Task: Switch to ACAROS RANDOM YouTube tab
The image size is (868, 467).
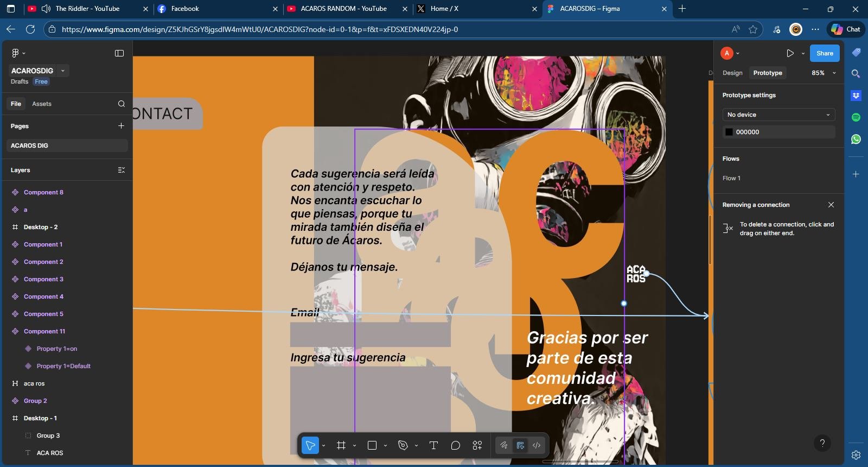Action: (x=347, y=9)
